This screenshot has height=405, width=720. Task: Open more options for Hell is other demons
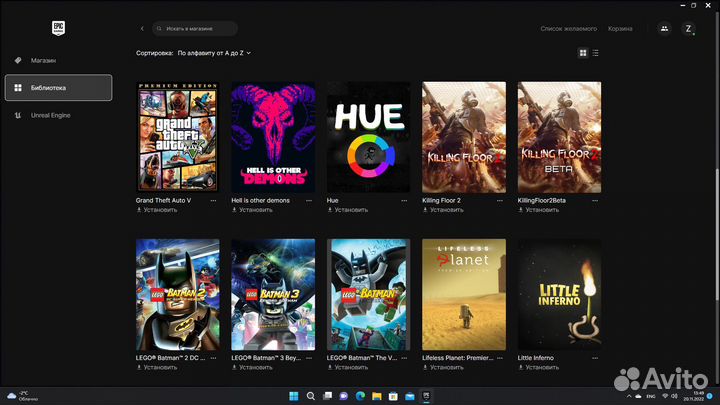click(x=309, y=201)
